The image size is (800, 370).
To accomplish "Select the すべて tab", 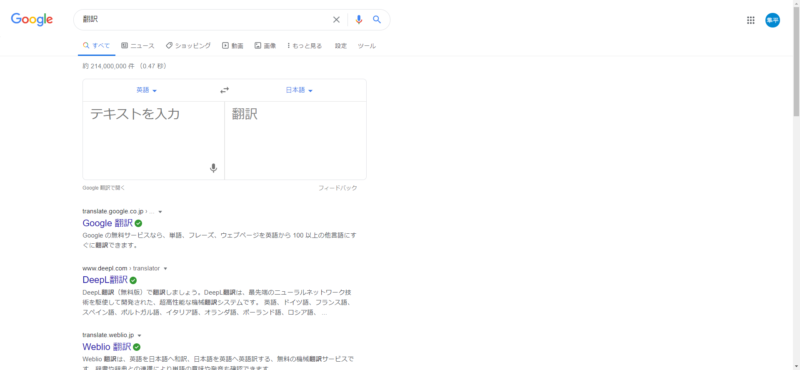I will tap(96, 45).
